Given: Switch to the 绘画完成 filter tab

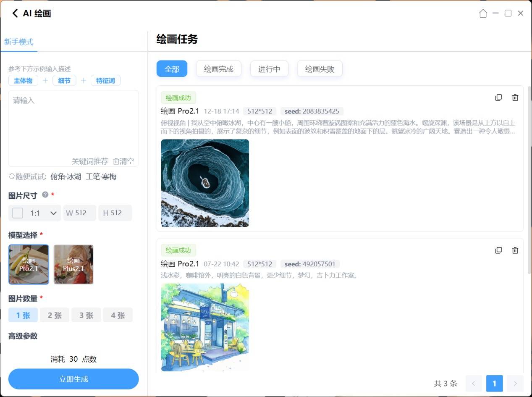Looking at the screenshot, I should (218, 69).
